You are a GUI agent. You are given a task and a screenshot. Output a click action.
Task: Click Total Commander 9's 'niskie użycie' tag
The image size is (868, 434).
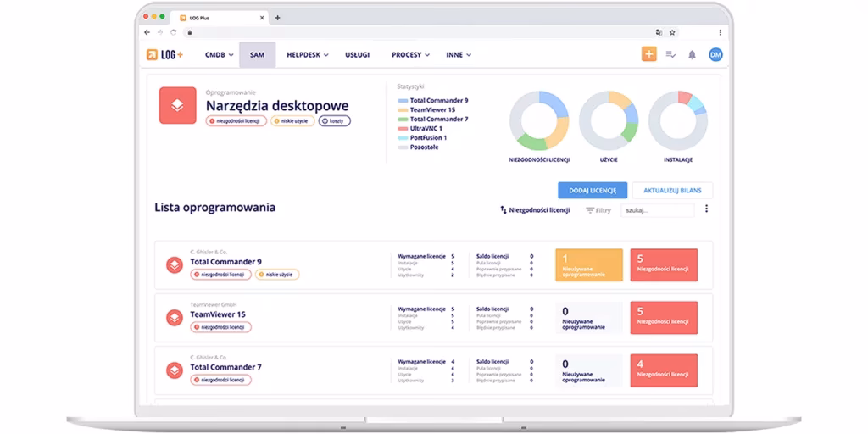[277, 275]
